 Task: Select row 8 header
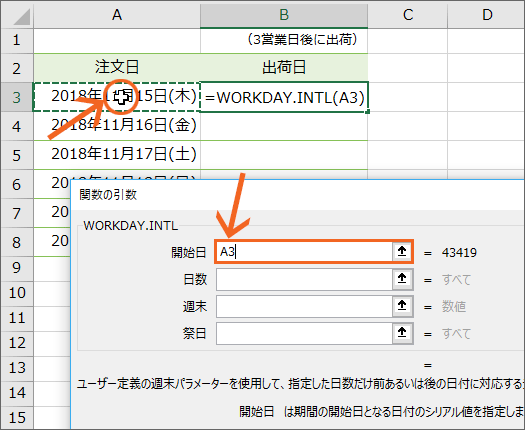(17, 242)
